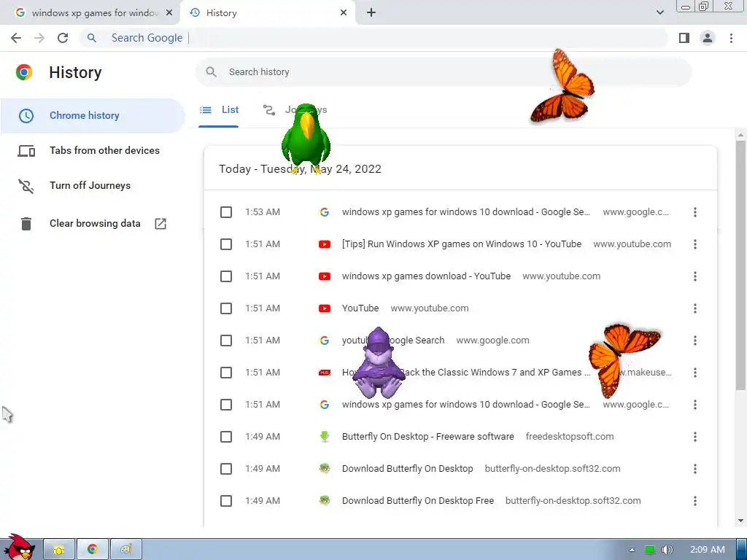Image resolution: width=747 pixels, height=560 pixels.
Task: Open the Angry Birds start button
Action: click(x=18, y=547)
